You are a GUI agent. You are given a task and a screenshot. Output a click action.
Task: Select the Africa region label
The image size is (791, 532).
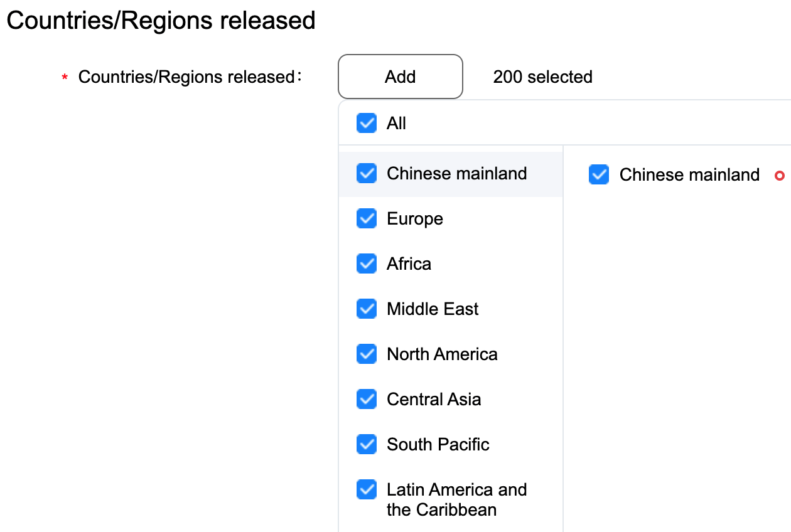409,264
